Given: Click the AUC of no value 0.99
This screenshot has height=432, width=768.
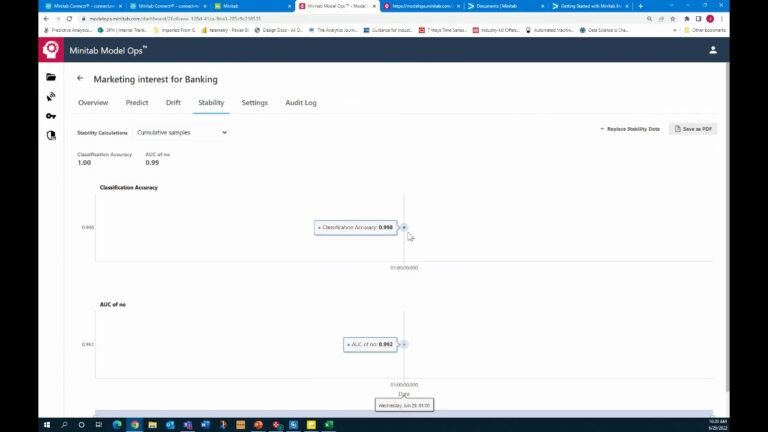Looking at the screenshot, I should (152, 163).
